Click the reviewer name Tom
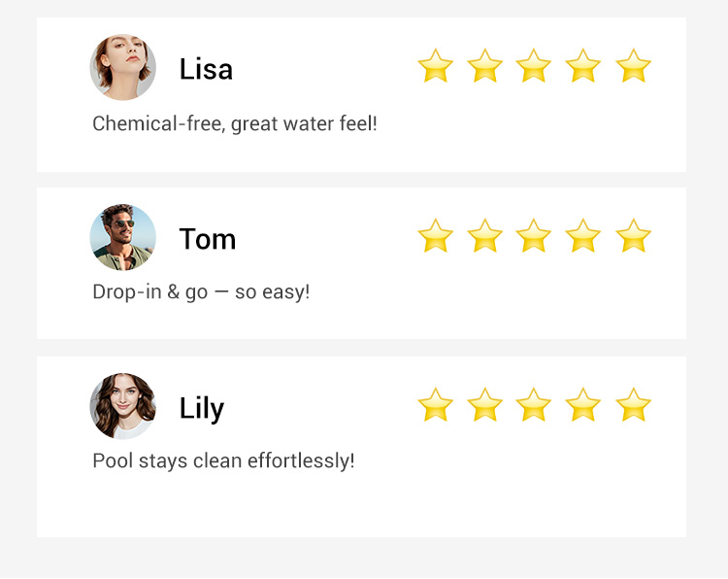 (208, 239)
